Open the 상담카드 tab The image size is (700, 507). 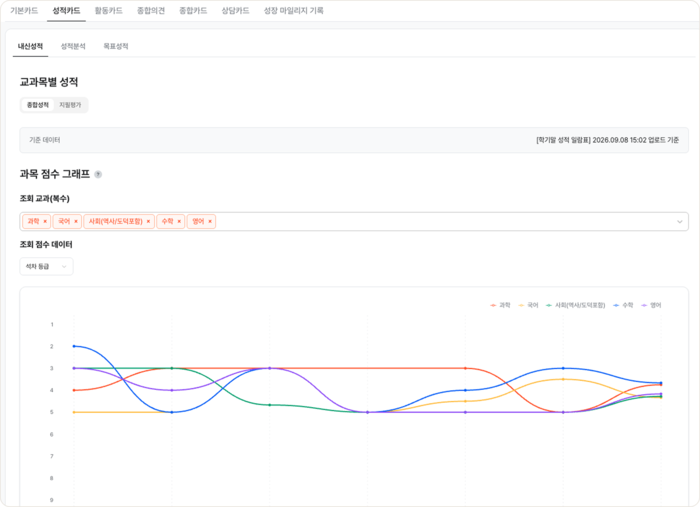pyautogui.click(x=235, y=11)
